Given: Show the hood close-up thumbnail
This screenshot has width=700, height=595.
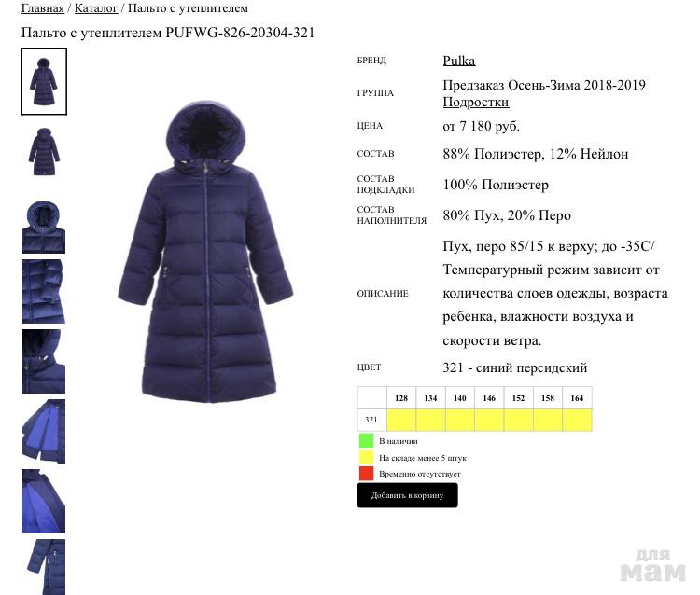Looking at the screenshot, I should pos(44,227).
